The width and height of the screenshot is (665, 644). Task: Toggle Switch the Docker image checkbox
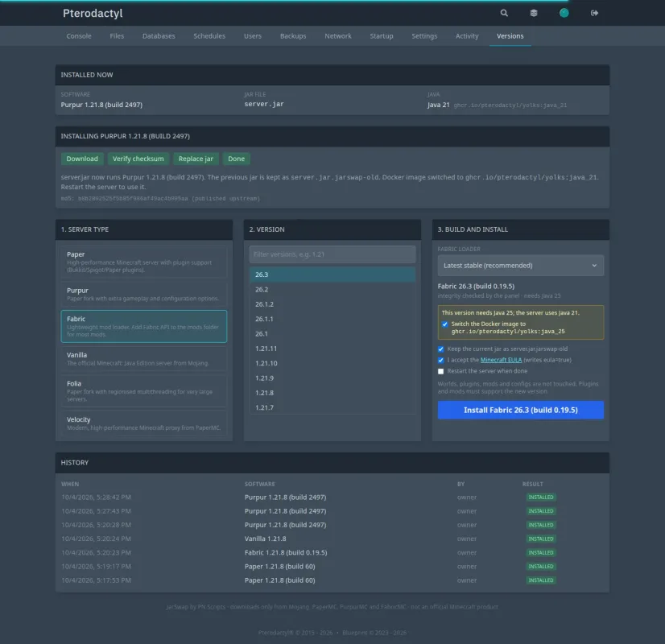tap(444, 324)
